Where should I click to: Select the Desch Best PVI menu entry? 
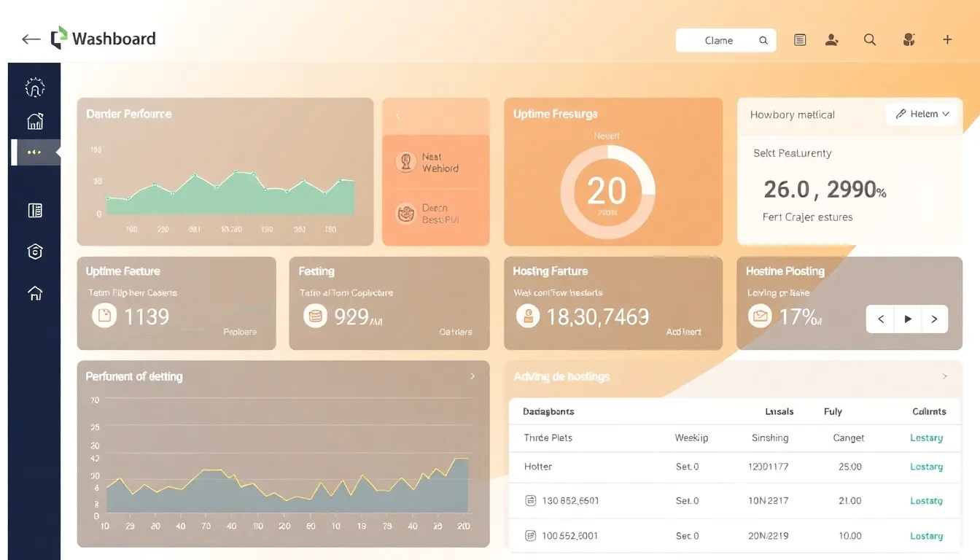coord(436,214)
